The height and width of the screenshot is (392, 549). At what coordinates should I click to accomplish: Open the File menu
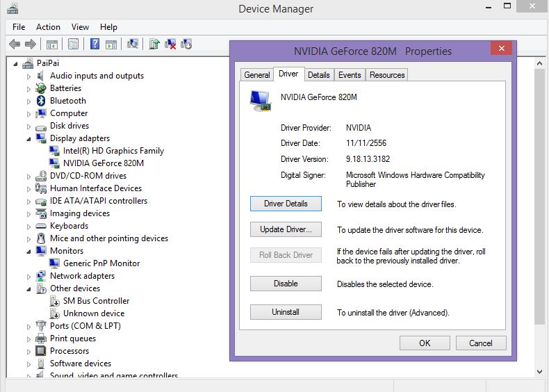[x=19, y=27]
